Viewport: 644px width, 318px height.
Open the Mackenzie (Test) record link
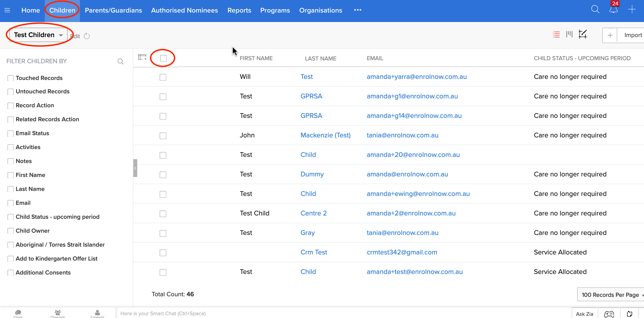click(x=325, y=135)
